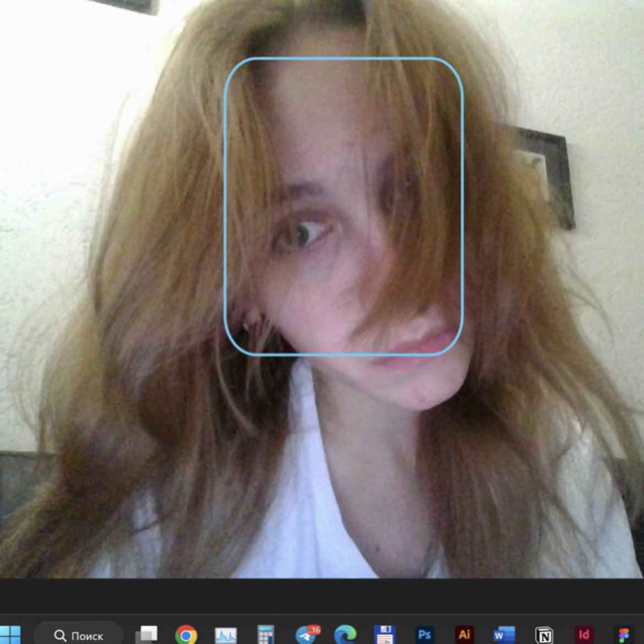Screen dimensions: 644x644
Task: Open the Windows Start menu
Action: click(x=9, y=635)
